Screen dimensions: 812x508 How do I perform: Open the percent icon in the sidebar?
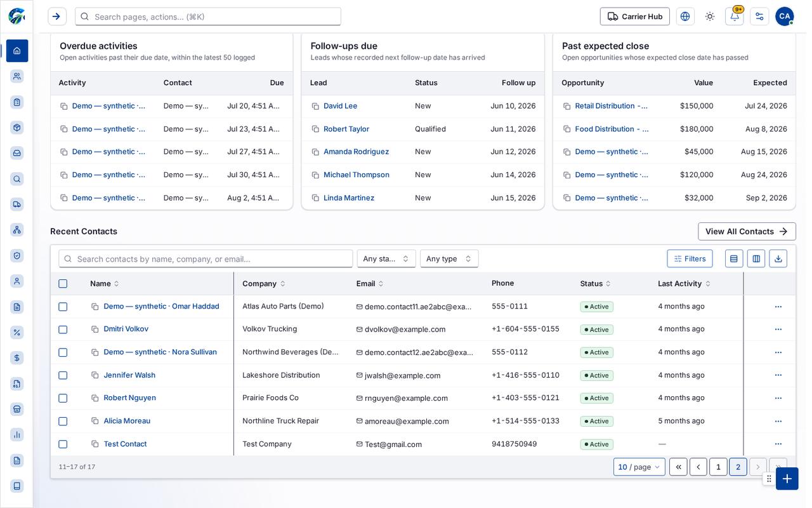click(17, 332)
